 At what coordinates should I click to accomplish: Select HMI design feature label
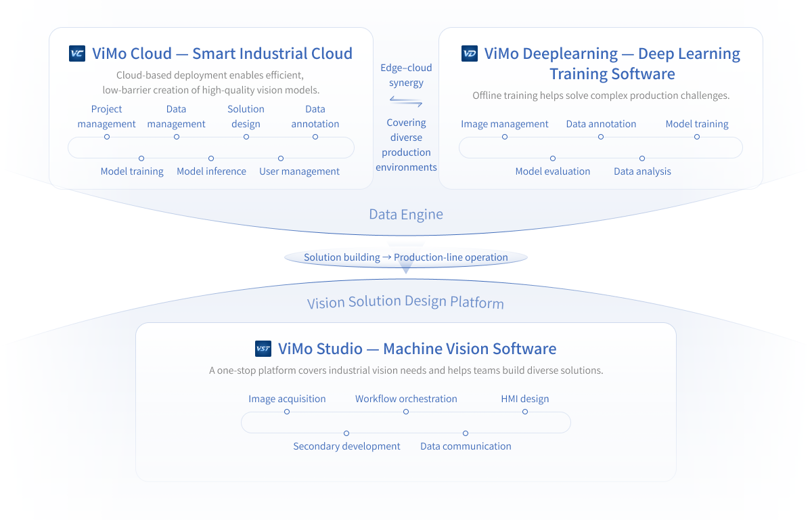click(x=525, y=399)
